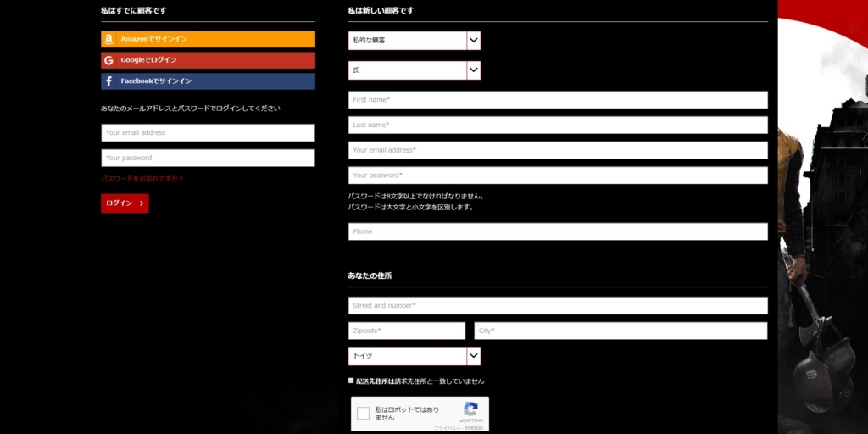Image resolution: width=868 pixels, height=434 pixels.
Task: Focus the login 'Your email address' field
Action: tap(209, 133)
